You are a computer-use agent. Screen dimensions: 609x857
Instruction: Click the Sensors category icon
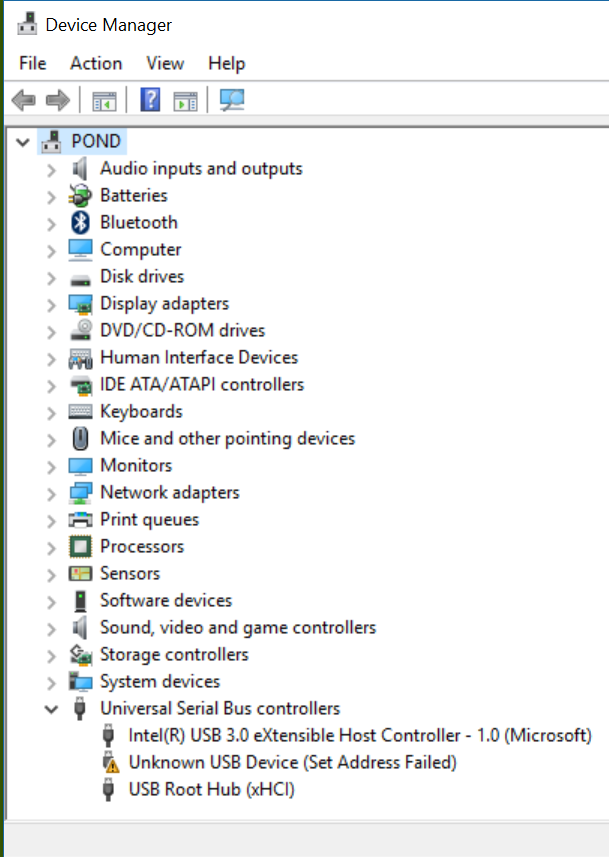tap(80, 573)
